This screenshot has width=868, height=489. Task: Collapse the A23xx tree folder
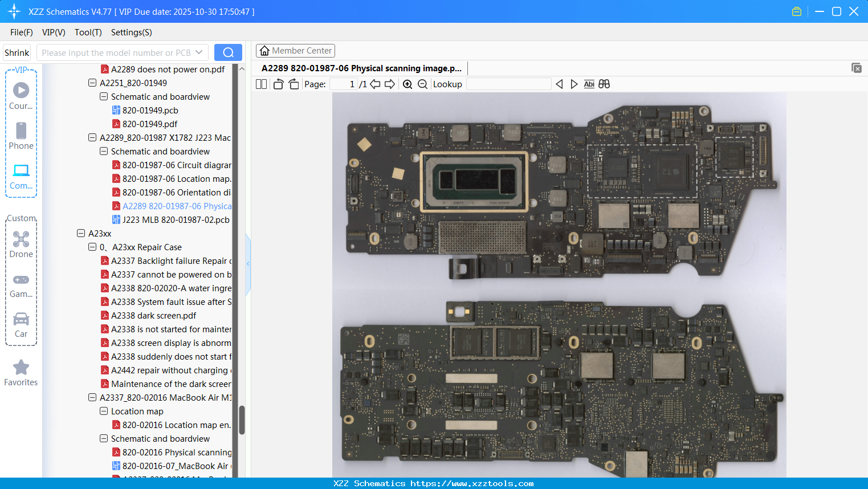[81, 233]
